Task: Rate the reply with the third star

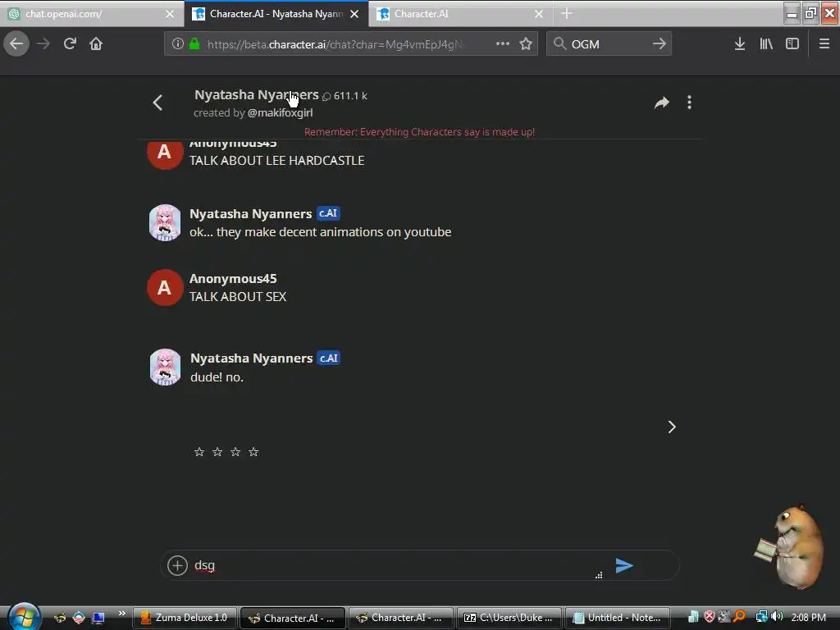Action: click(235, 452)
